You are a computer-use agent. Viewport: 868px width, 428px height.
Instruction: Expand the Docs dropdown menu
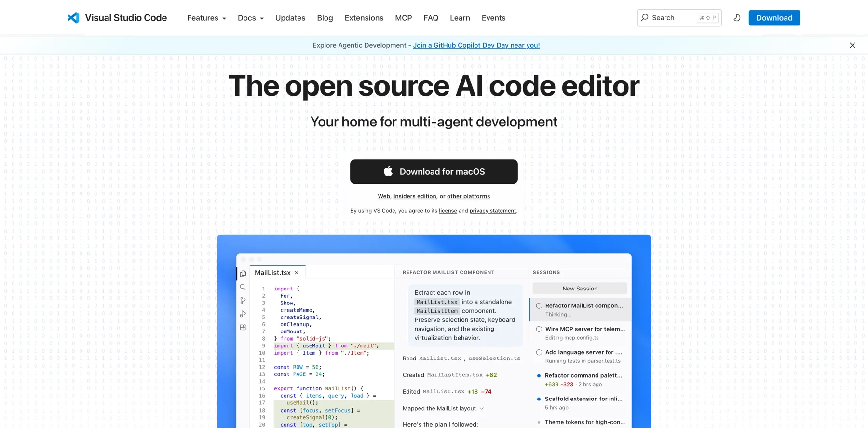[x=251, y=18]
